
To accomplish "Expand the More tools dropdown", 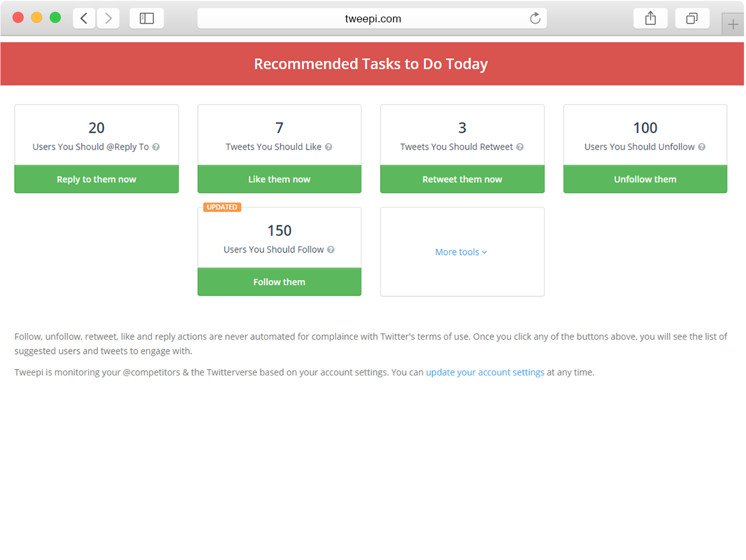I will tap(461, 252).
